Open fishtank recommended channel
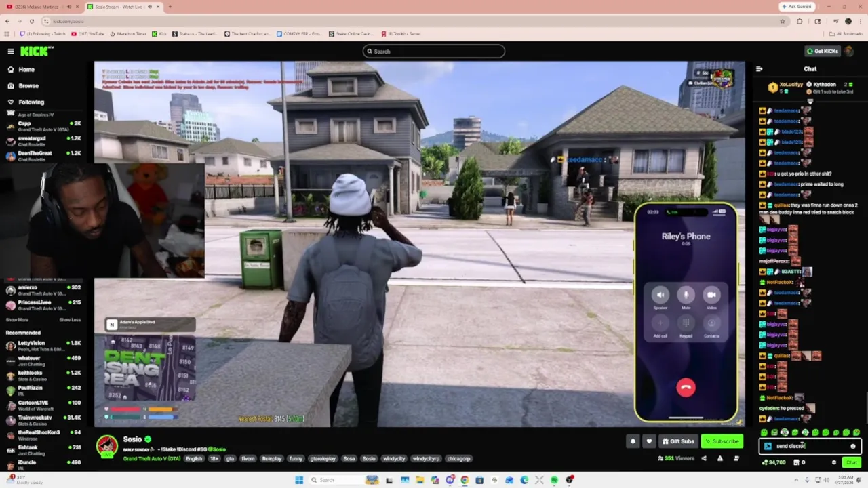This screenshot has width=868, height=488. [x=43, y=450]
